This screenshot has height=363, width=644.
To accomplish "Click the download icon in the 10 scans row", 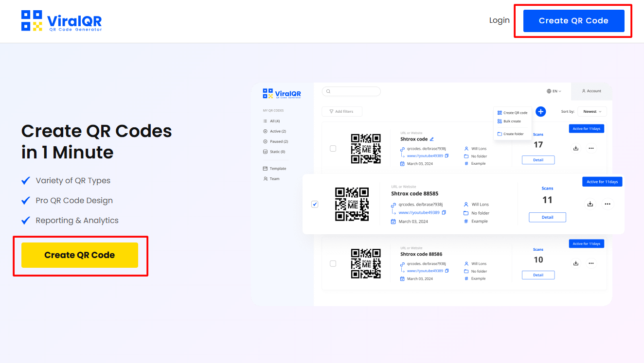I will coord(576,263).
